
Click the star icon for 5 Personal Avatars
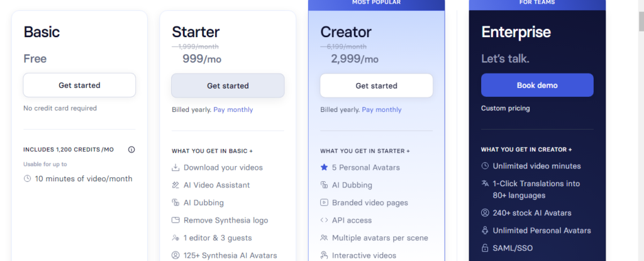324,168
